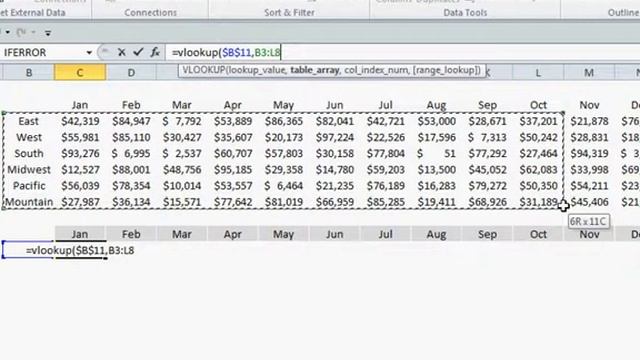Select cell with value $ 51
This screenshot has width=640, height=360.
tap(436, 153)
